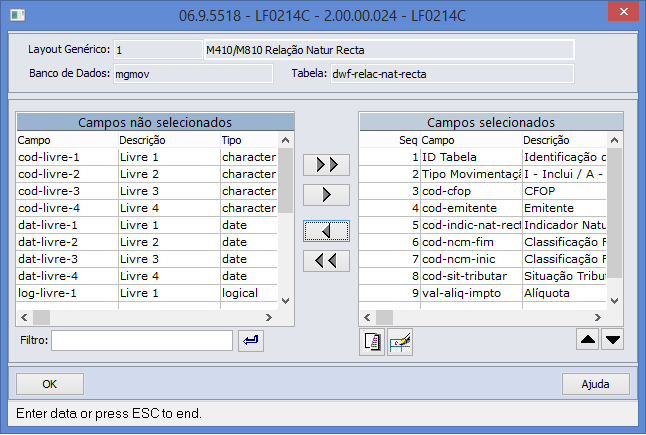
Task: Click the application icon in the title bar
Action: click(x=18, y=16)
